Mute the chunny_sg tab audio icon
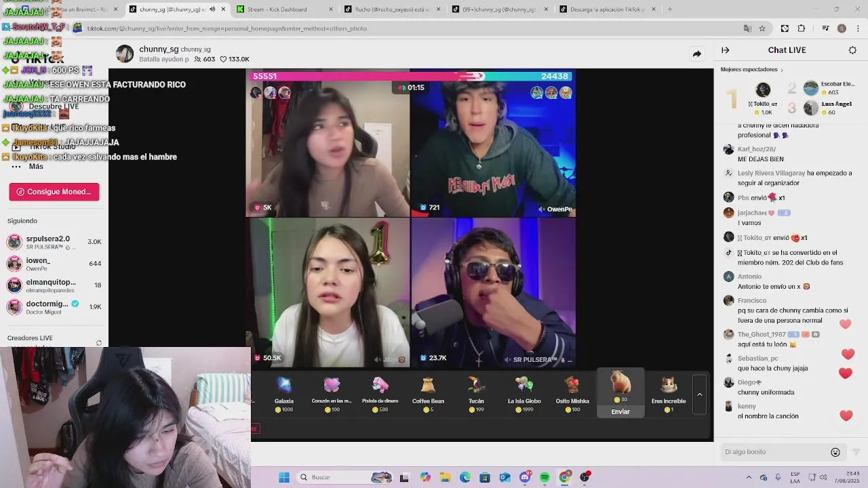 point(212,9)
